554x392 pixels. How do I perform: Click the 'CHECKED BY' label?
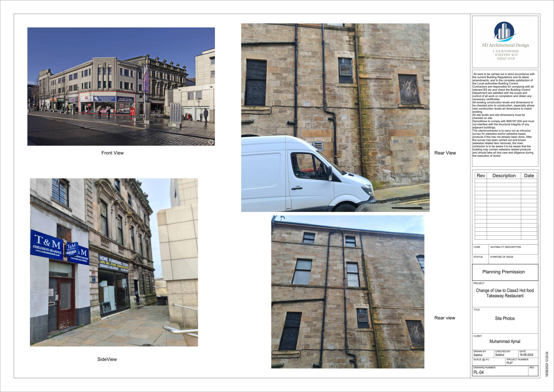click(x=503, y=351)
